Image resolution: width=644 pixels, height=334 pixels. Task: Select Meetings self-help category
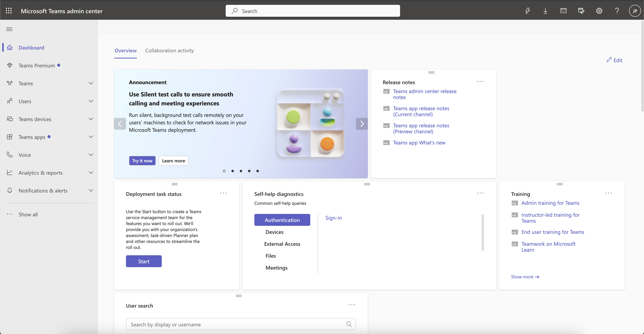tap(277, 268)
